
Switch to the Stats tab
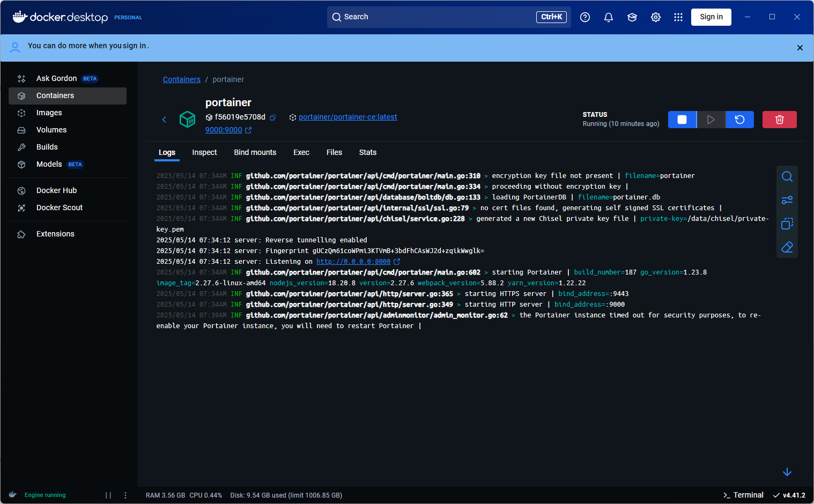[368, 152]
